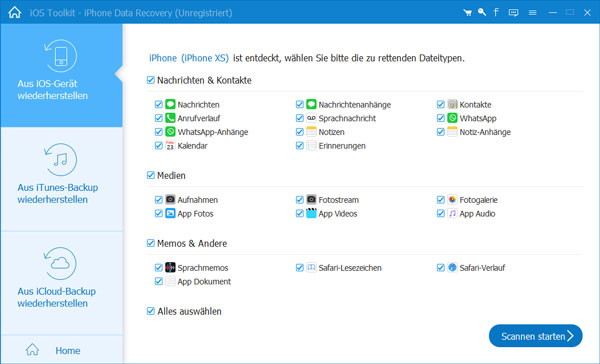Click the Fotostream label text
Viewport: 600px width, 364px height.
[x=339, y=200]
